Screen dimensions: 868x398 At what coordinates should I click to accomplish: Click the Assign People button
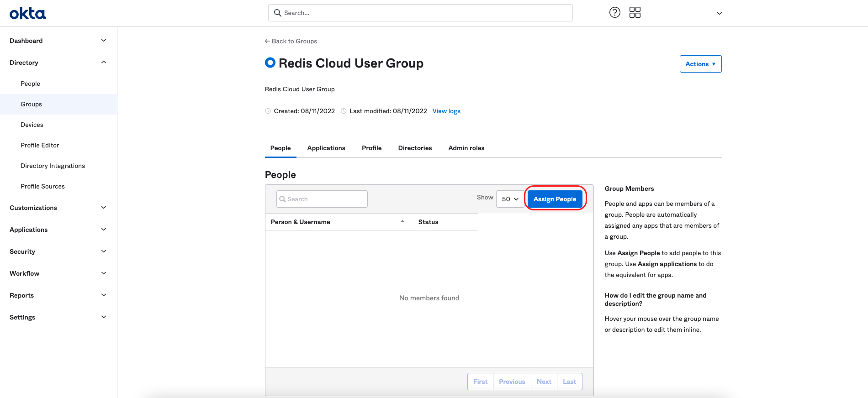555,199
